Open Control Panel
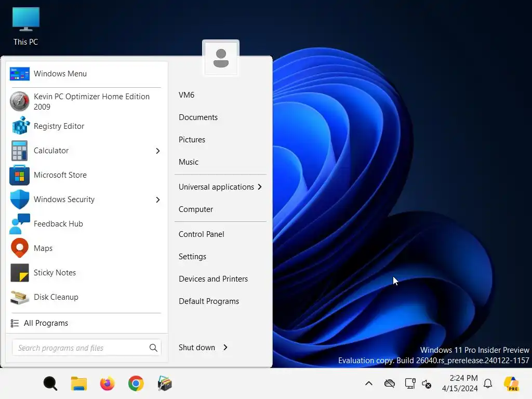Image resolution: width=532 pixels, height=399 pixels. pos(202,234)
